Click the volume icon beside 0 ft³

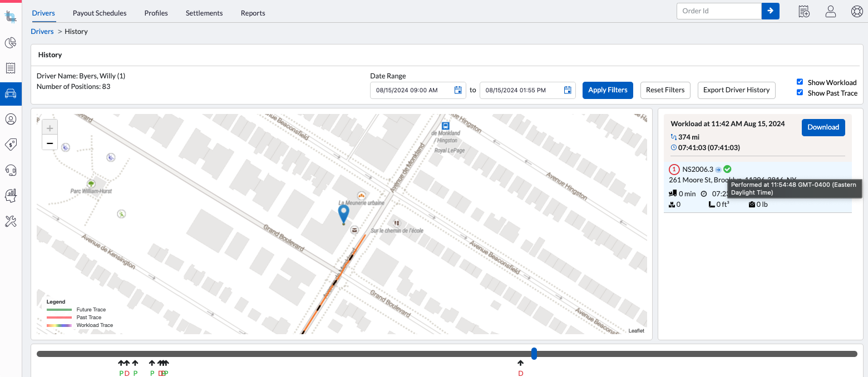click(x=712, y=205)
